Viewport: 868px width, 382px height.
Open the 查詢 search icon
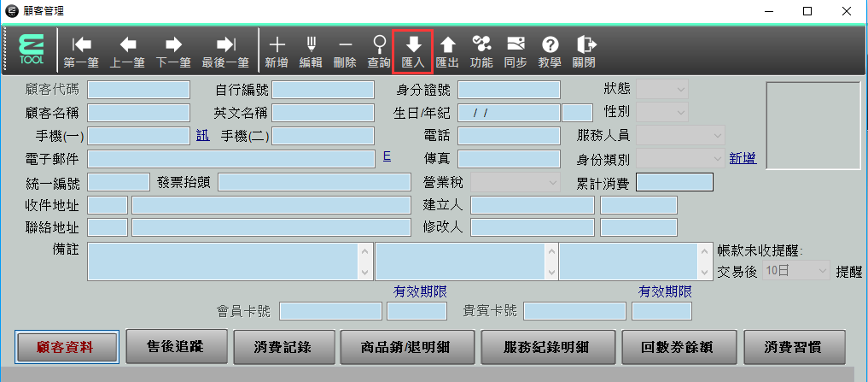pos(379,52)
